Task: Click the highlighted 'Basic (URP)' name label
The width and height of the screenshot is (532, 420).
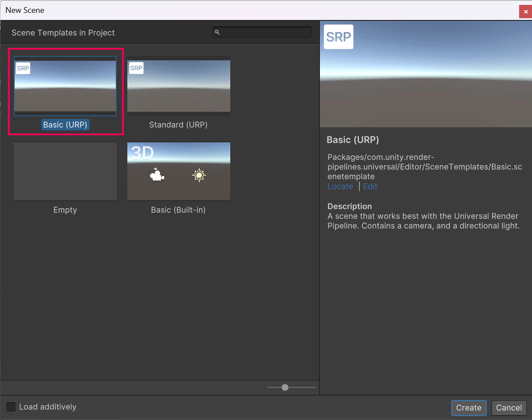Action: coord(66,125)
